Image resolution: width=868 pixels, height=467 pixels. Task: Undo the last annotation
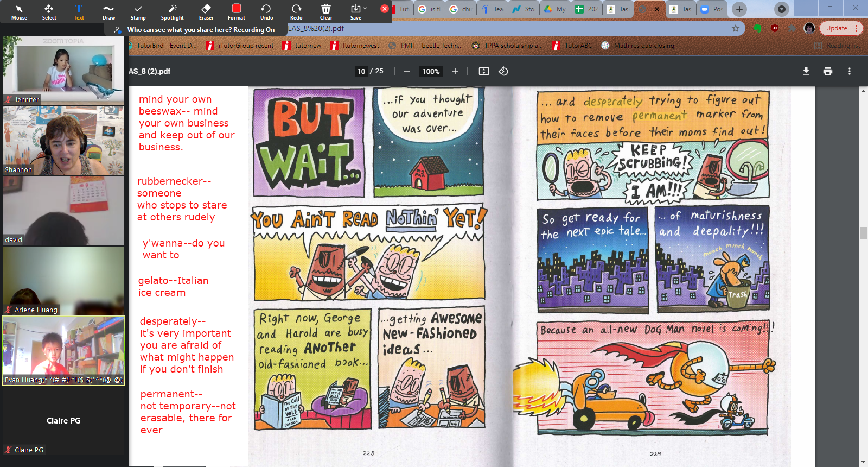point(266,12)
